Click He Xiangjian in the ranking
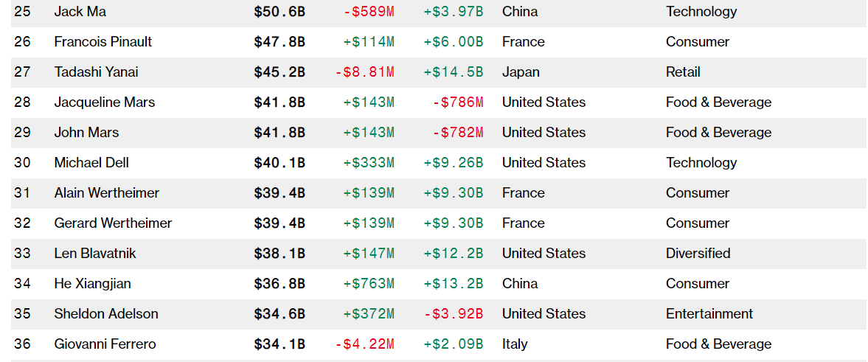Image resolution: width=868 pixels, height=362 pixels. pyautogui.click(x=92, y=284)
